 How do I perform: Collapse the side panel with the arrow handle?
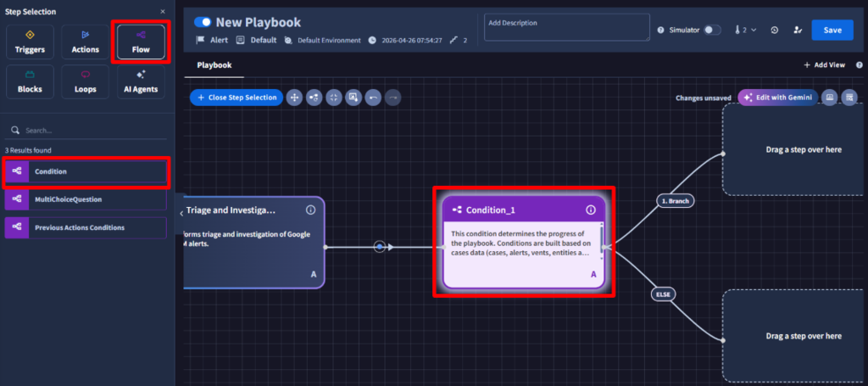point(181,213)
